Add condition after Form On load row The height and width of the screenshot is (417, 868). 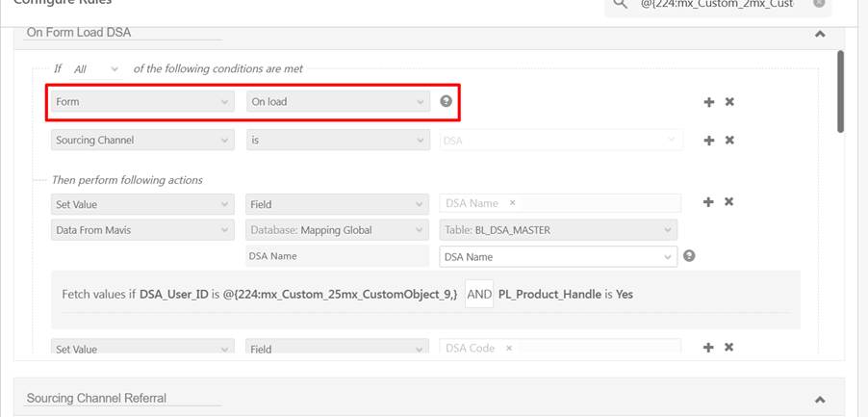[x=709, y=102]
